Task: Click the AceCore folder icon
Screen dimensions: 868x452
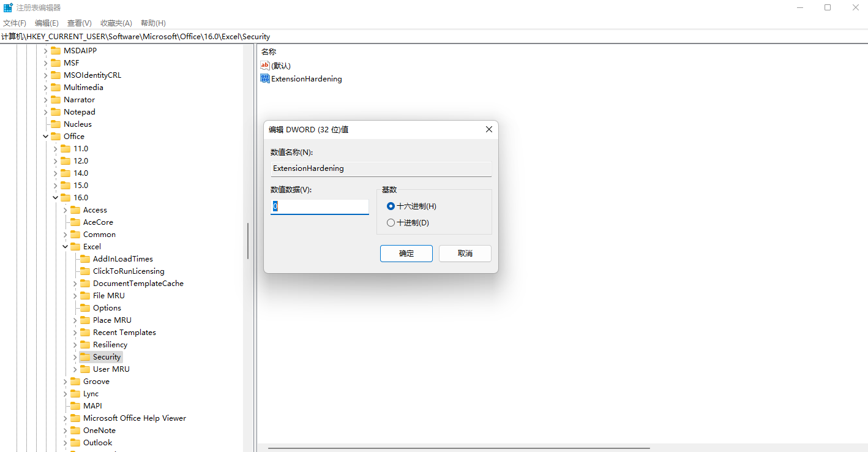Action: 75,222
